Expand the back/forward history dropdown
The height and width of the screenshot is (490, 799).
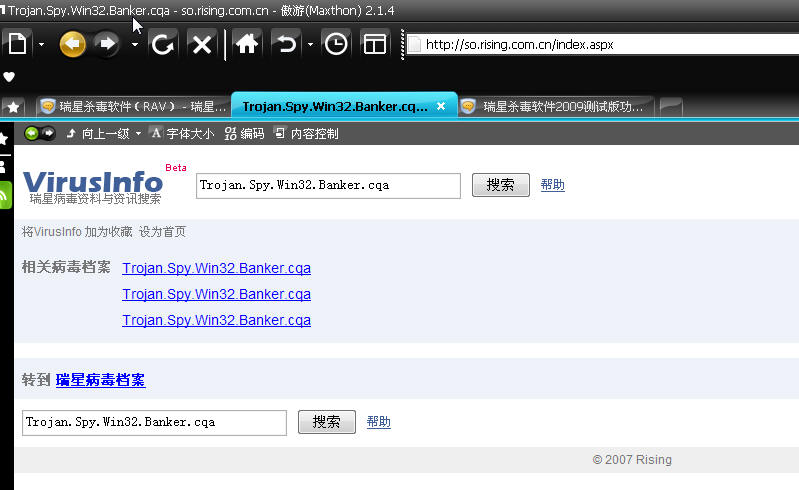coord(135,44)
